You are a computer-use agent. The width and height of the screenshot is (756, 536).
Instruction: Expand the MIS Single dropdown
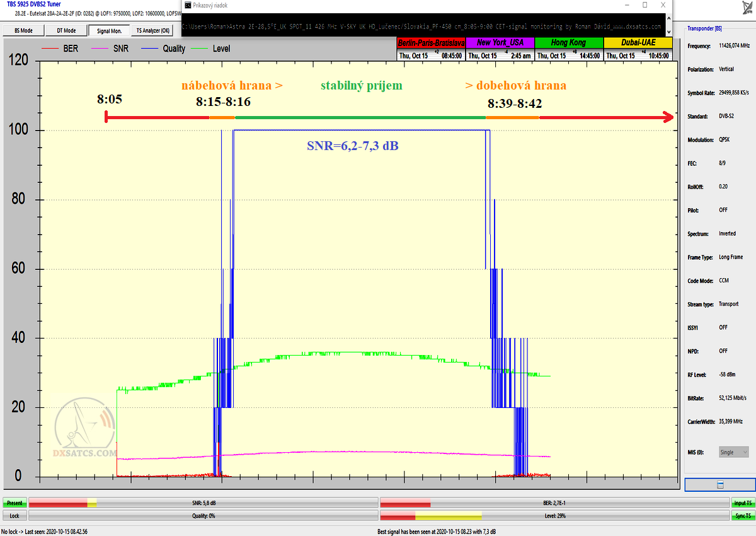click(x=733, y=452)
